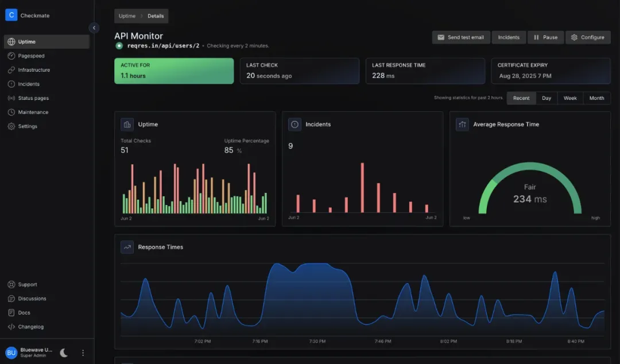The image size is (620, 364).
Task: Open the Configure monitor button
Action: click(x=587, y=37)
